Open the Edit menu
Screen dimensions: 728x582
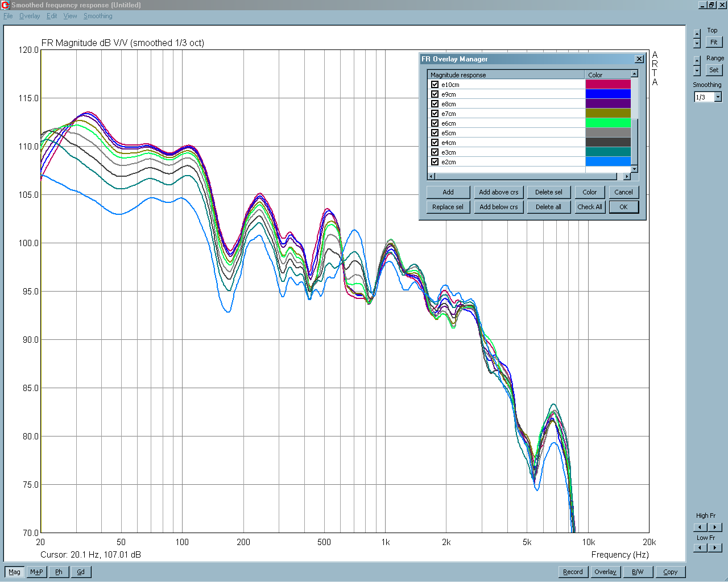(x=52, y=16)
